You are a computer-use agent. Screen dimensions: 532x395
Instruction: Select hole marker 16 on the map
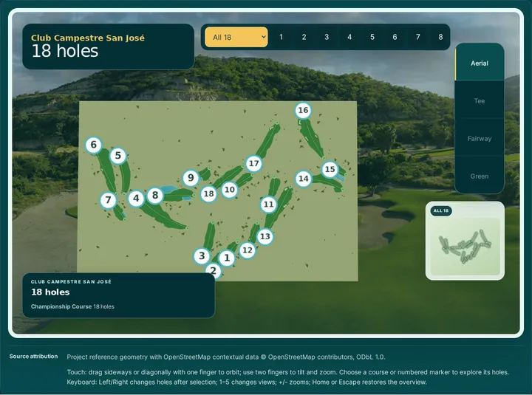click(303, 110)
